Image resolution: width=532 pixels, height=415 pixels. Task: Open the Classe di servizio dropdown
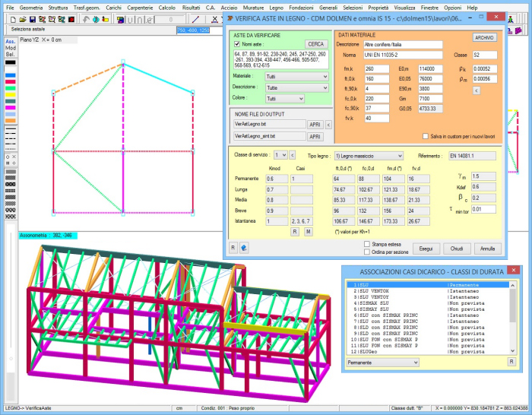(281, 154)
